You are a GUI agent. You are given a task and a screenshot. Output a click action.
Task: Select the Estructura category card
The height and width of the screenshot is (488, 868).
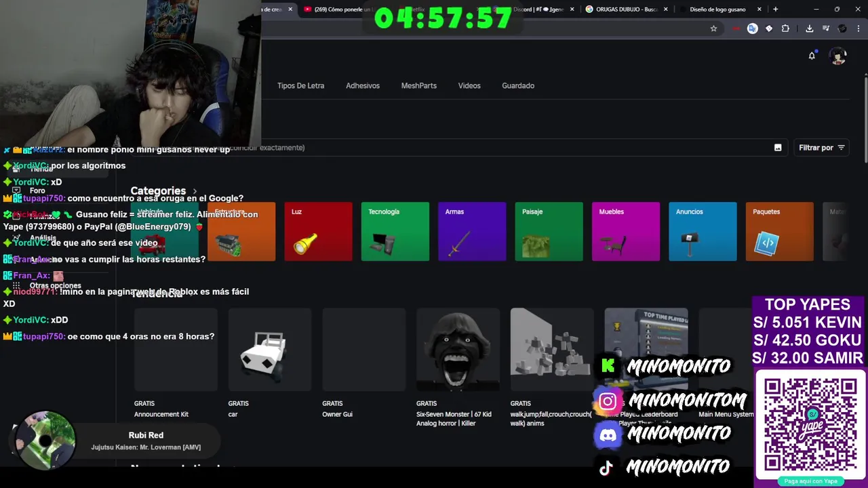point(241,231)
